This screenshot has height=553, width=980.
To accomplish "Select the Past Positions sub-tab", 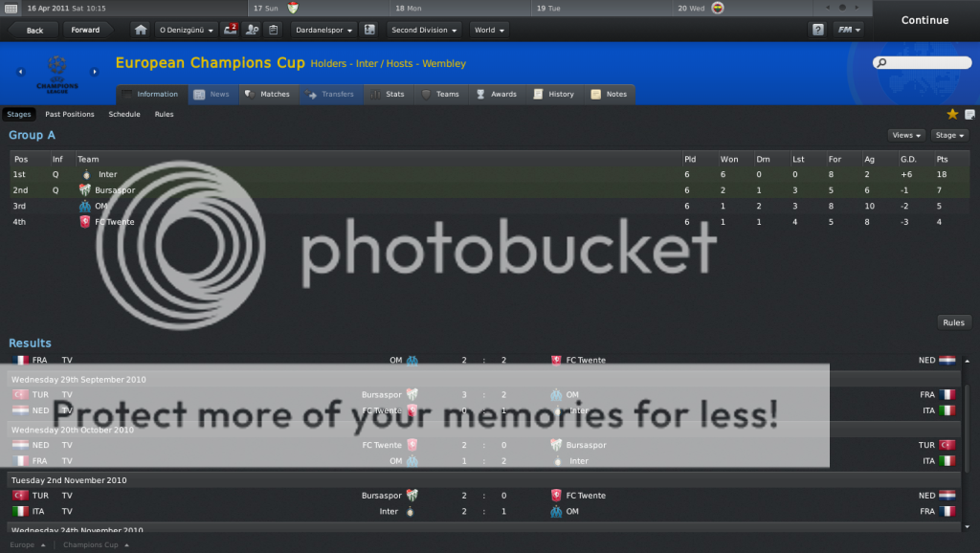I will pos(69,115).
